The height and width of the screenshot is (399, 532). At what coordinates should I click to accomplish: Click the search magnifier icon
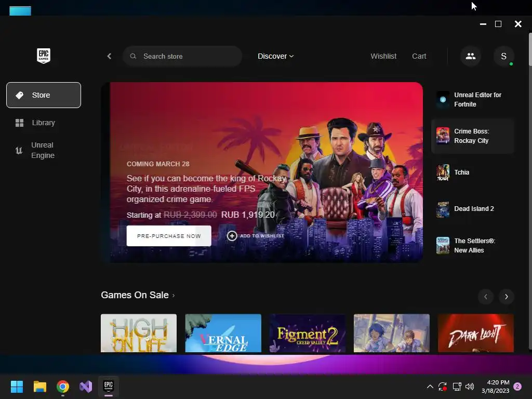click(133, 56)
